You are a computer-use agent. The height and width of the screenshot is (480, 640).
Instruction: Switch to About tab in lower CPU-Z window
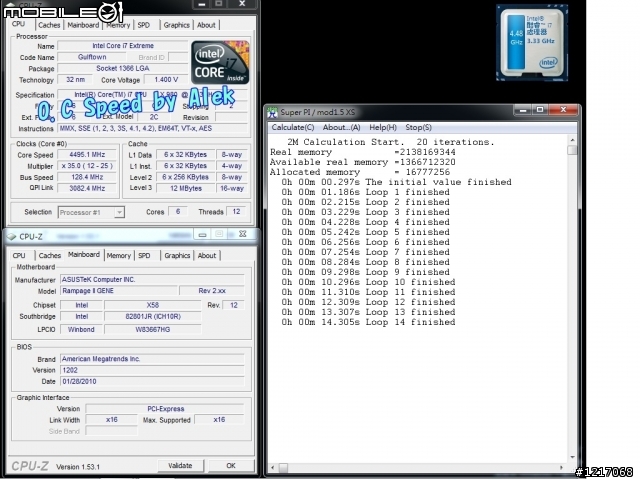click(x=207, y=256)
